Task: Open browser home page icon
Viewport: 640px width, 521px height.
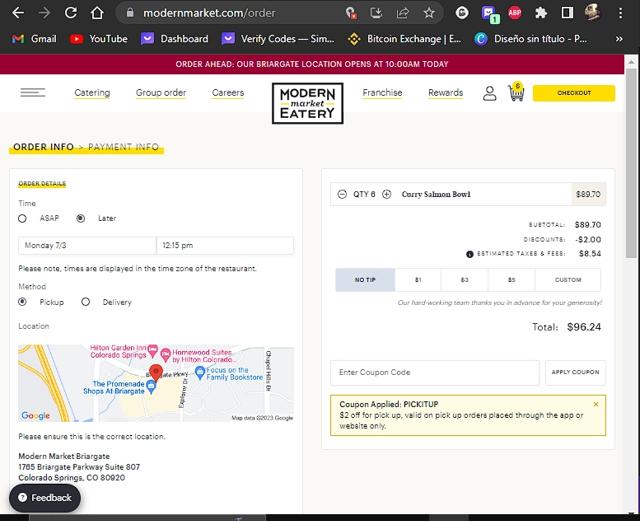Action: [97, 13]
